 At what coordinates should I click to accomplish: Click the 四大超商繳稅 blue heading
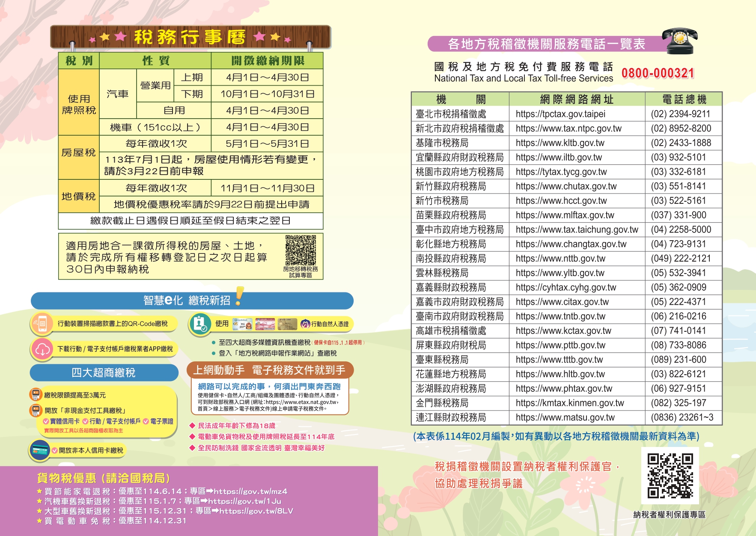[104, 372]
